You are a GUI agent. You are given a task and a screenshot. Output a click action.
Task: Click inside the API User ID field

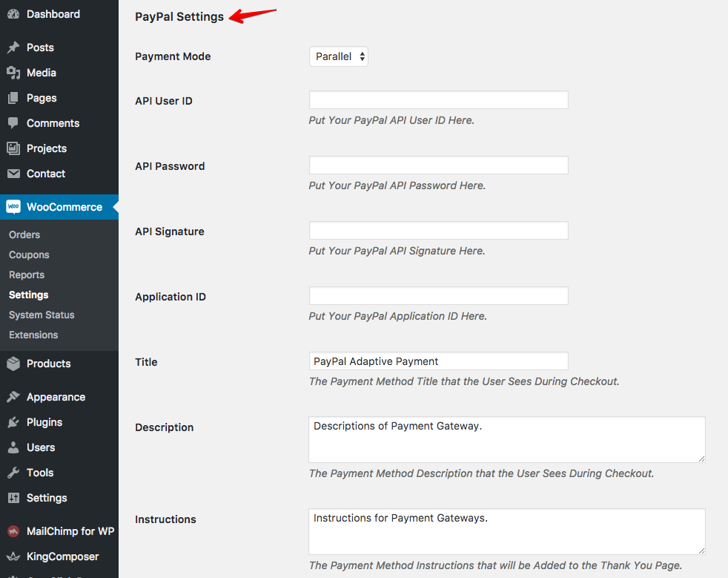437,99
